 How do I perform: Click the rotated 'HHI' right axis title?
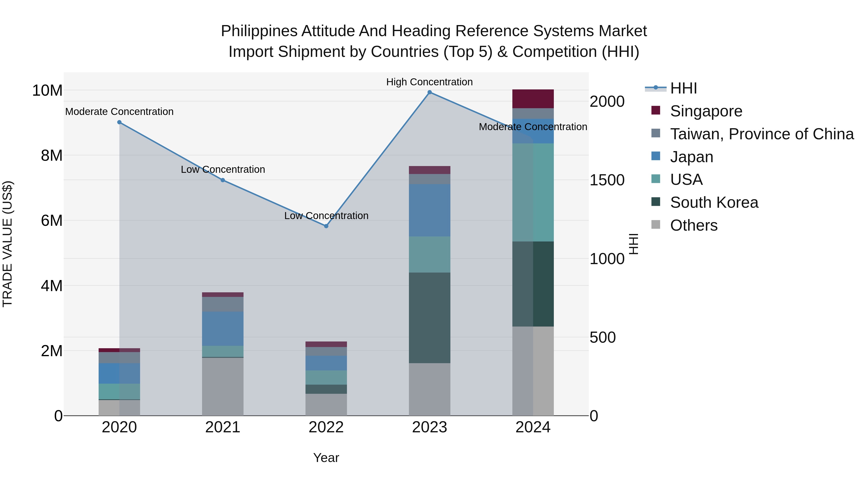tap(634, 244)
